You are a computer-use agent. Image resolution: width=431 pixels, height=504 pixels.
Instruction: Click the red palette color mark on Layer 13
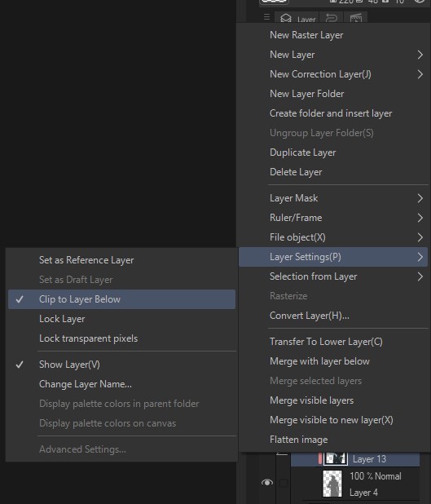320,458
